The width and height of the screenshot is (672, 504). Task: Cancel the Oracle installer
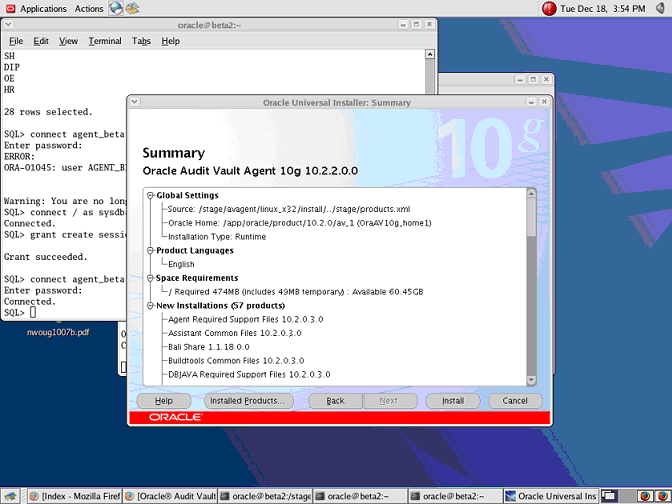coord(515,401)
